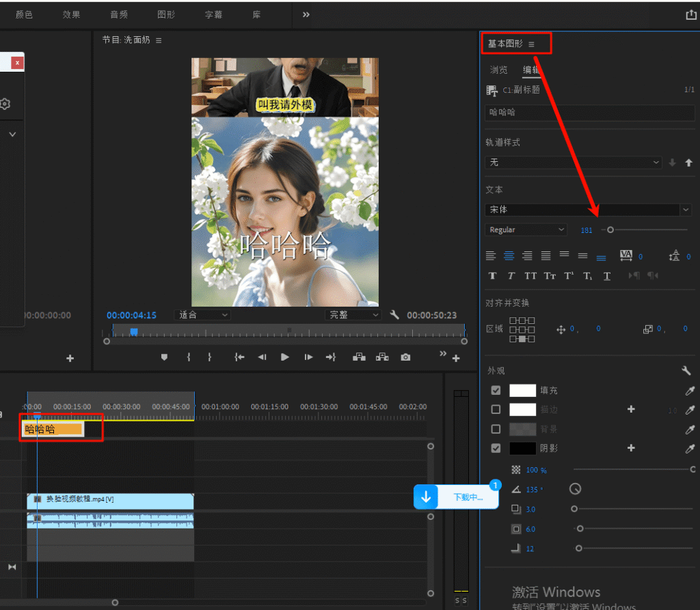700x610 pixels.
Task: Click the black shadow color swatch
Action: 522,449
